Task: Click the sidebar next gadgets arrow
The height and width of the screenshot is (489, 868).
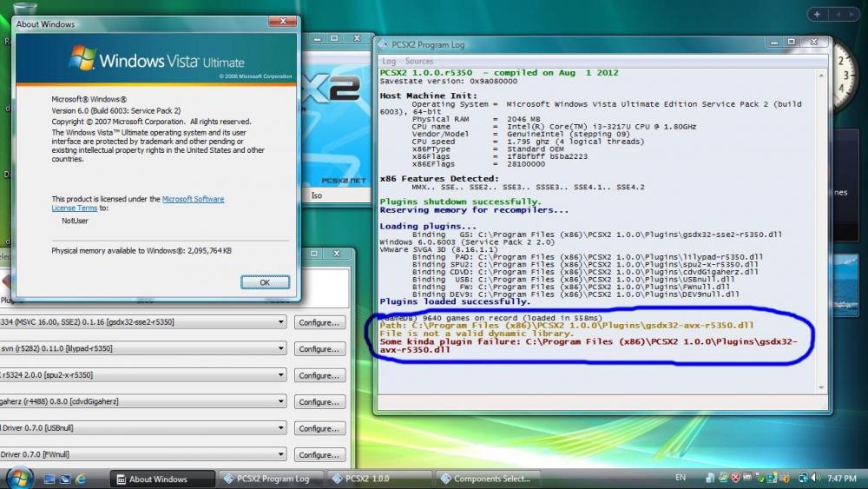Action: (852, 15)
